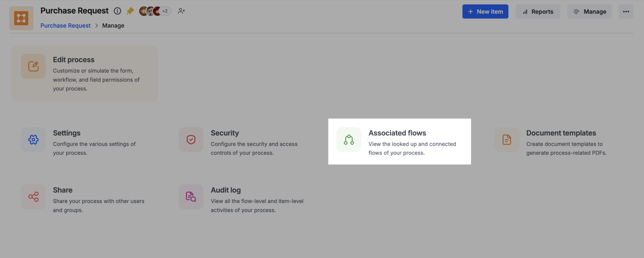Click the Document templates file icon
The image size is (644, 258).
(x=507, y=140)
